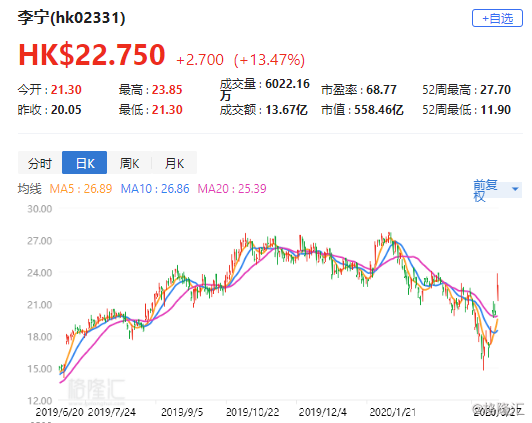
Task: Click 今开 value 21.30
Action: point(66,90)
